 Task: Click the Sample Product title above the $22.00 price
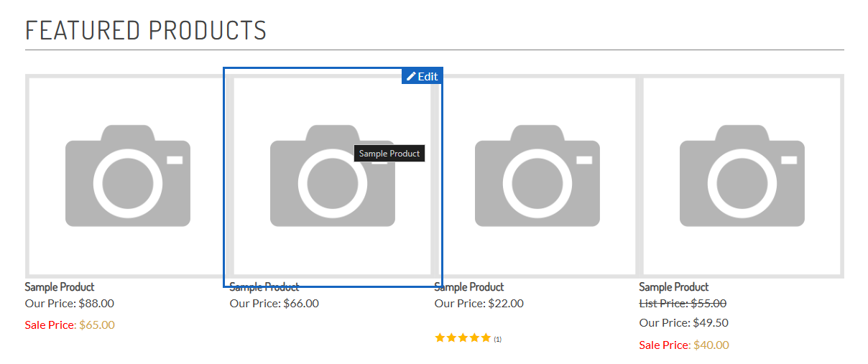tap(469, 287)
